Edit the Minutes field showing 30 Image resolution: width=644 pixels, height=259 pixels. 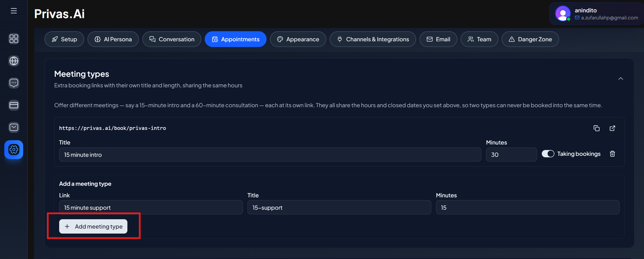(x=511, y=155)
